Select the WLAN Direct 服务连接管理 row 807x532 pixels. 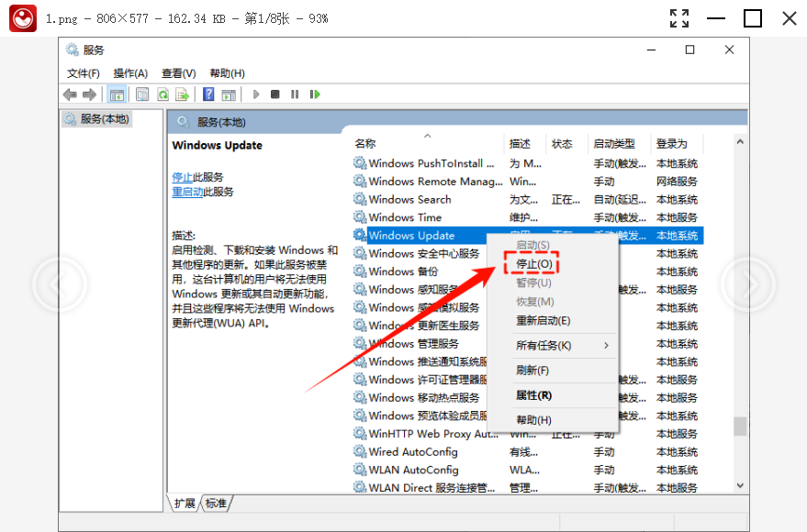[x=528, y=487]
